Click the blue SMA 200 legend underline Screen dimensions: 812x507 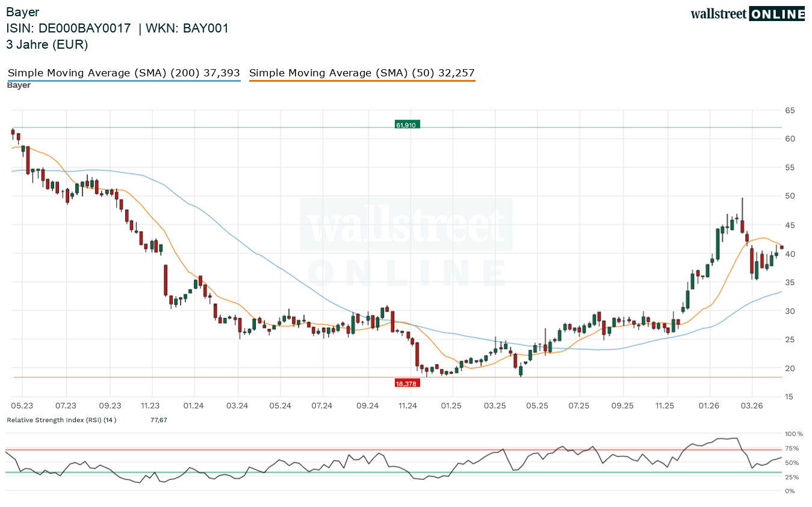point(123,81)
